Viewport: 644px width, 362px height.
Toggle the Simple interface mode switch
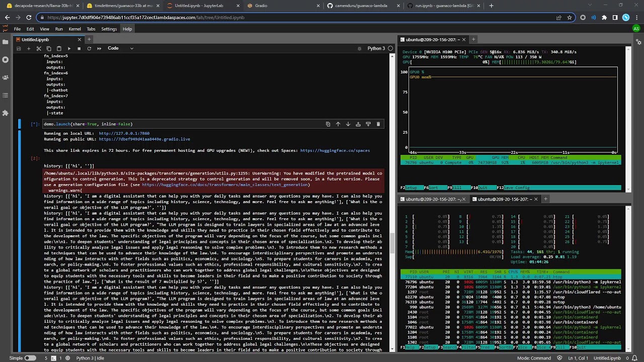30,358
